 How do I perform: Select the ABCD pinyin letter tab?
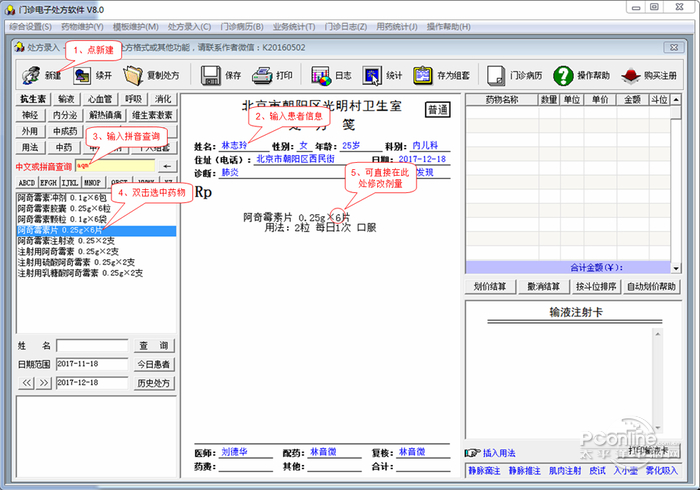click(x=27, y=183)
